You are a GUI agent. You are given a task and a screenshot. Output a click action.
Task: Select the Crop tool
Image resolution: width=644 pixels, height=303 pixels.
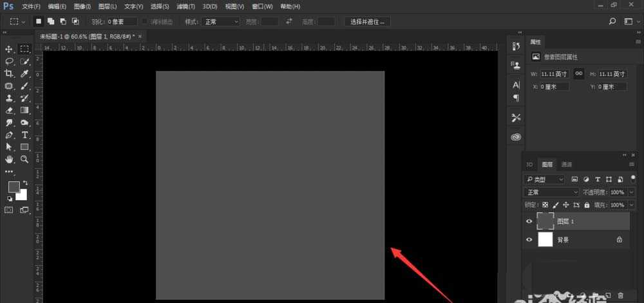[10, 74]
